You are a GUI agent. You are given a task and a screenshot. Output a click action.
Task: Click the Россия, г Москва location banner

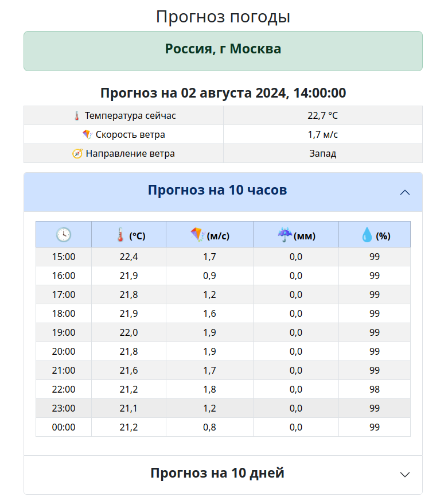point(223,51)
